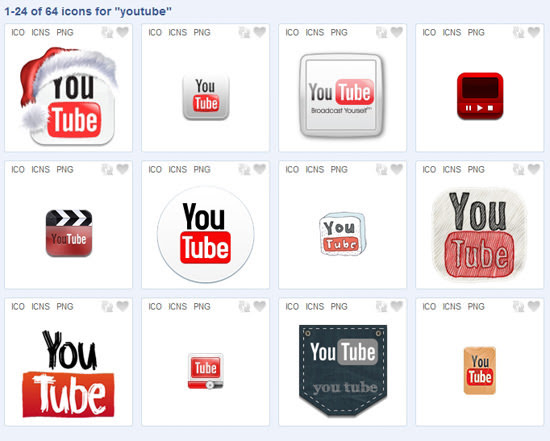The height and width of the screenshot is (441, 550).
Task: Click collection icon on brush-stroke grunge card
Action: (107, 307)
